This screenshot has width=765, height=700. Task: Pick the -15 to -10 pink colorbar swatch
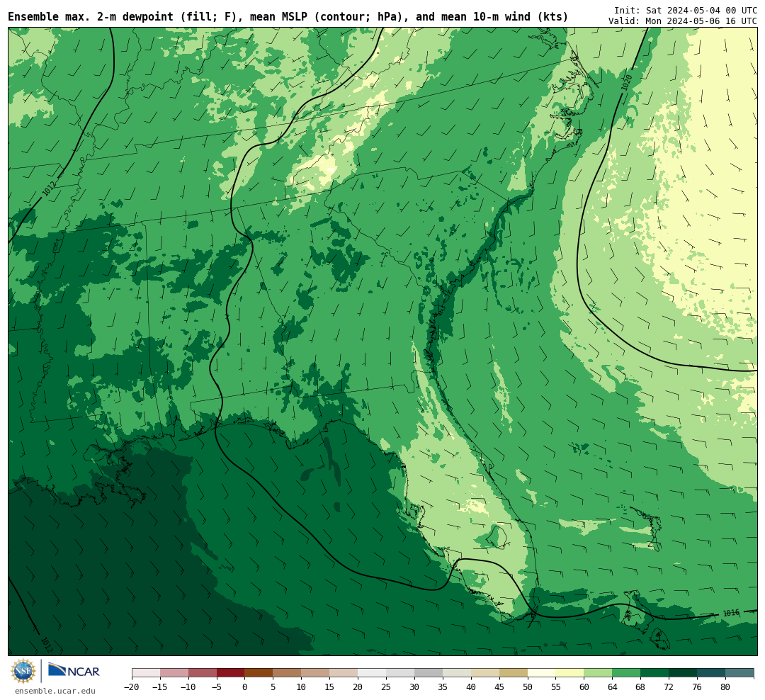[174, 673]
